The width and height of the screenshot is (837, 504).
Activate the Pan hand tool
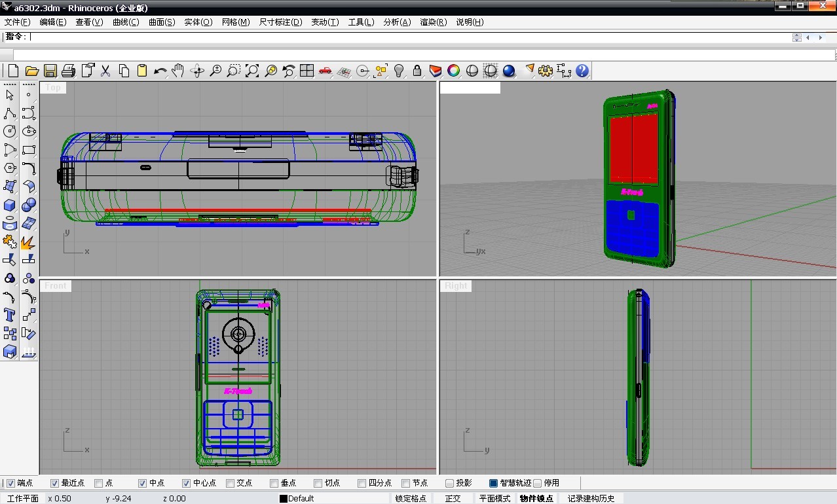(x=178, y=71)
